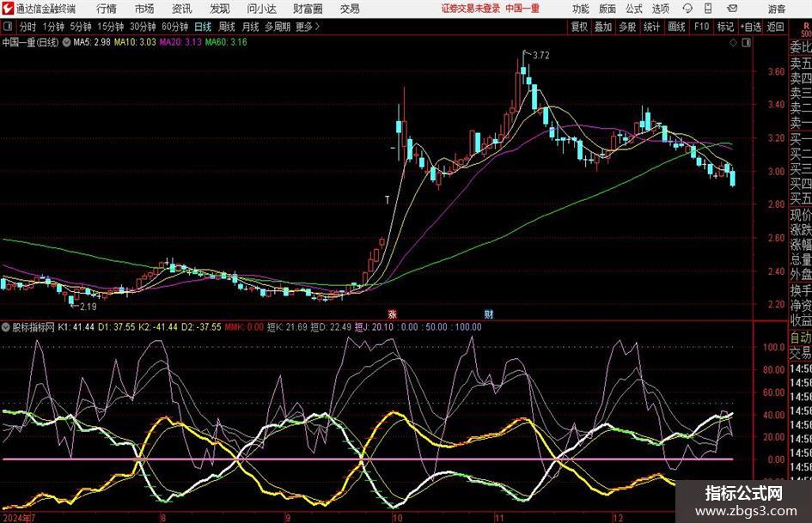
Task: Switch to the 周线 weekly tab
Action: point(227,27)
